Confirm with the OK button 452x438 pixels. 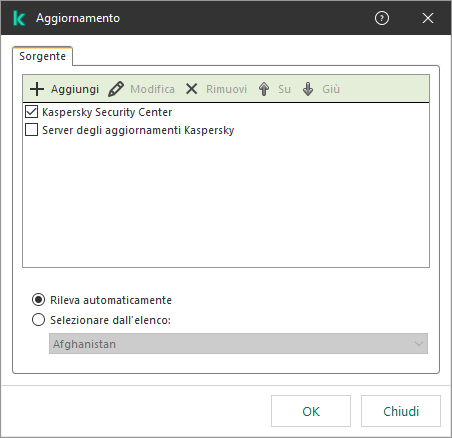(311, 411)
